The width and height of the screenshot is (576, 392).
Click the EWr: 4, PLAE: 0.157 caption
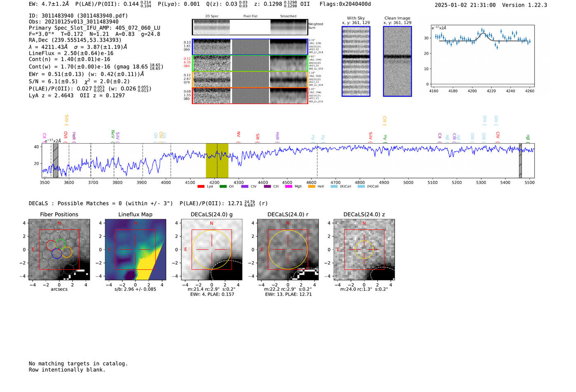pos(212,295)
